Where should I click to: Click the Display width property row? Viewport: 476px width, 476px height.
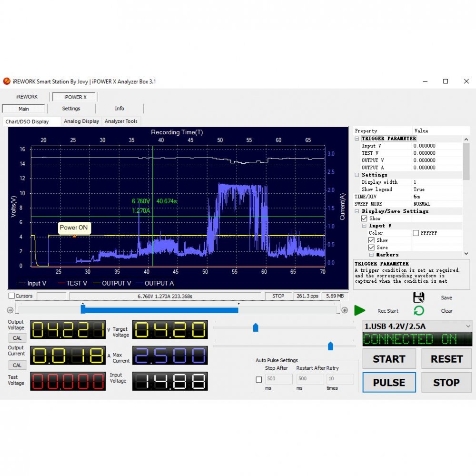[x=408, y=182]
